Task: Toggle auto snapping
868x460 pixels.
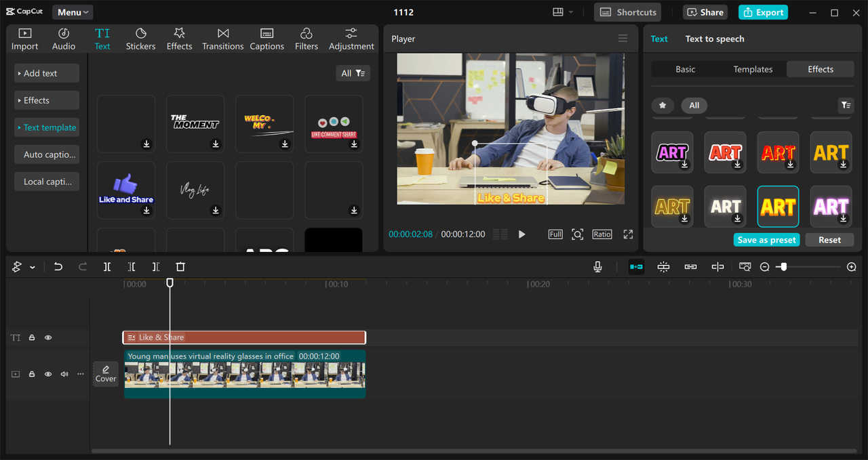Action: [664, 267]
